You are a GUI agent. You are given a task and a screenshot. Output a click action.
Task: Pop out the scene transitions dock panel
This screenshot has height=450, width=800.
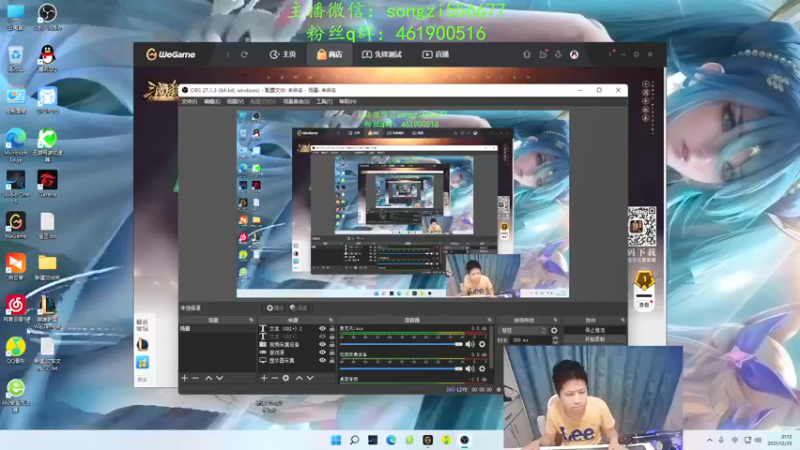pos(556,320)
